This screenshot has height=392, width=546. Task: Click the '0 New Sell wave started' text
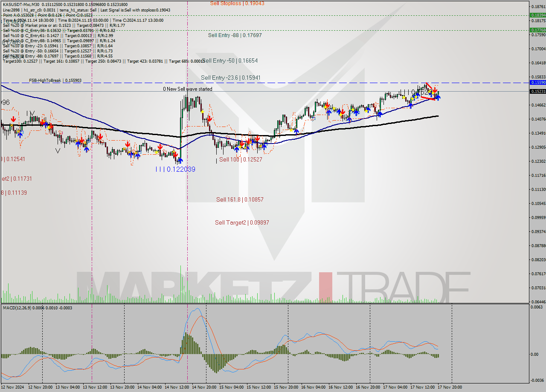(187, 89)
